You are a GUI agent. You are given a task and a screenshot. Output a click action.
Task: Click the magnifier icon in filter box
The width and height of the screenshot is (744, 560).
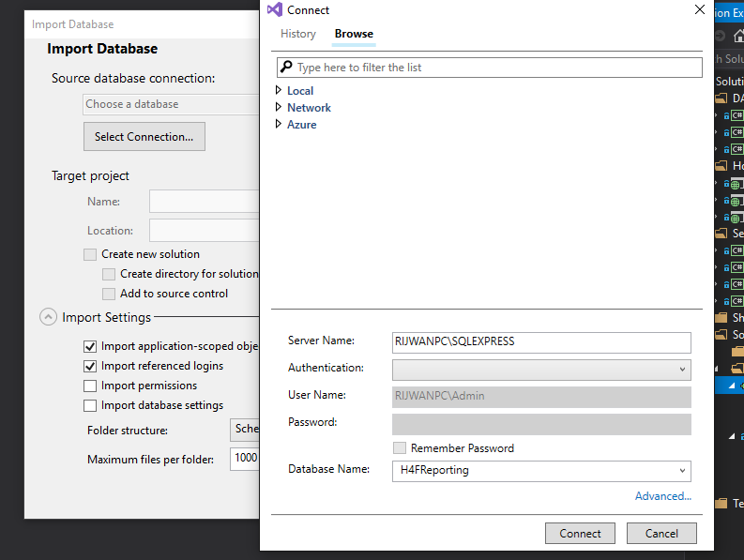click(286, 67)
